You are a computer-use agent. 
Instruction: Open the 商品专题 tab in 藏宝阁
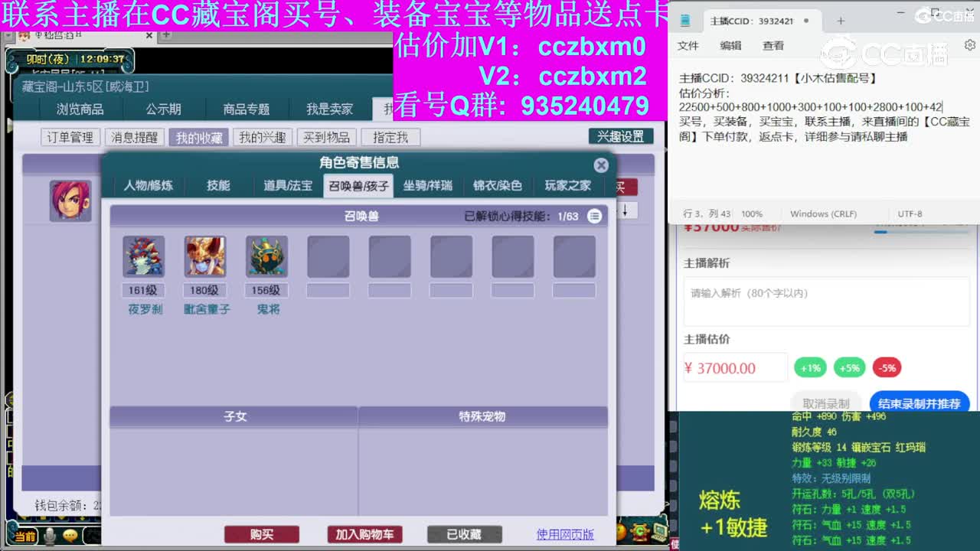point(247,109)
